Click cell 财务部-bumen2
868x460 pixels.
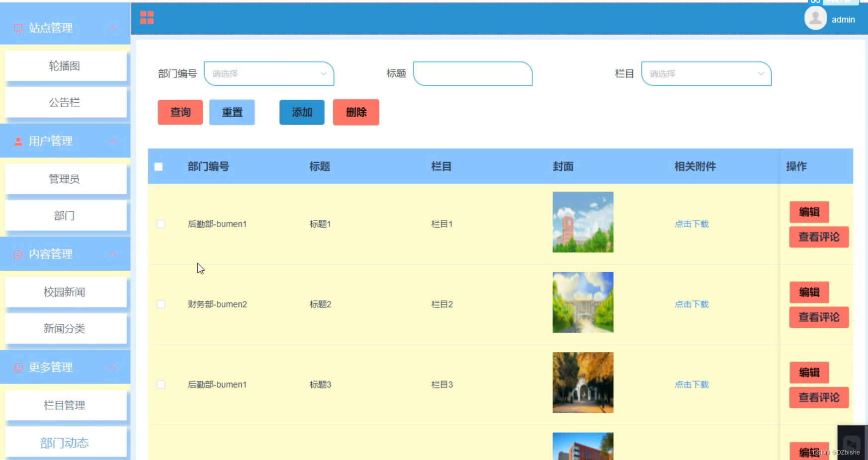[217, 304]
